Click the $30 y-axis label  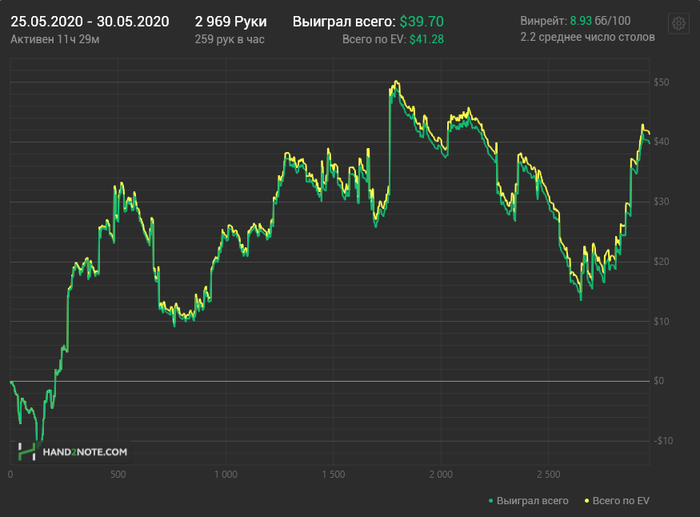[661, 201]
